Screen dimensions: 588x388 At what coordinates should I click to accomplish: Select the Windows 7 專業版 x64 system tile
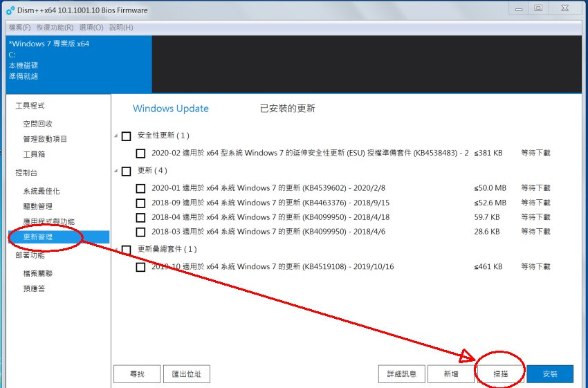[x=79, y=64]
